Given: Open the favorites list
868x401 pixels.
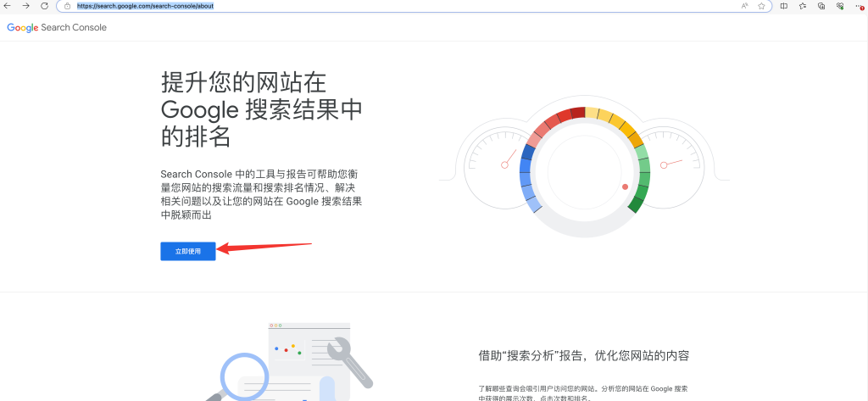Looking at the screenshot, I should click(803, 6).
